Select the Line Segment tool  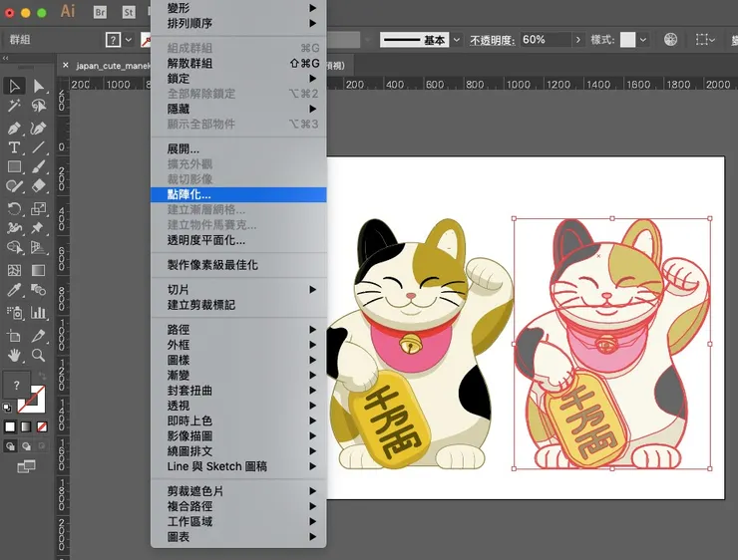[x=38, y=147]
